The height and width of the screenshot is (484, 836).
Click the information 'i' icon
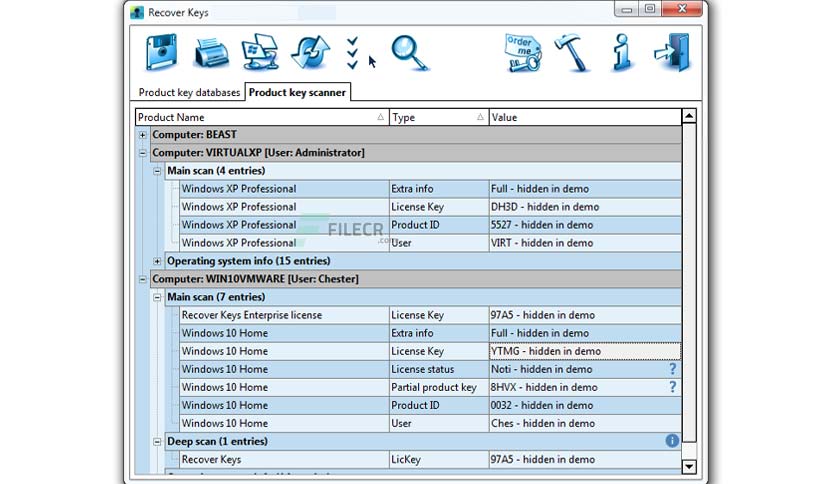tap(622, 52)
